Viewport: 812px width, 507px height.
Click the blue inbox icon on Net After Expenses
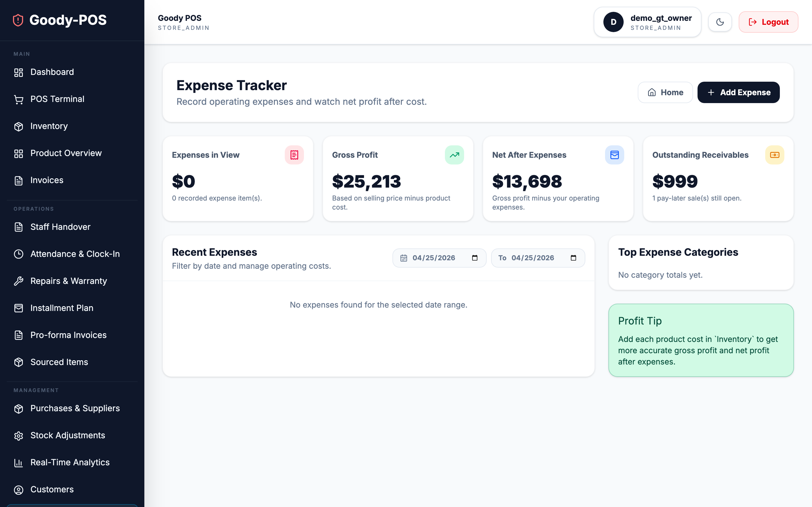click(614, 155)
